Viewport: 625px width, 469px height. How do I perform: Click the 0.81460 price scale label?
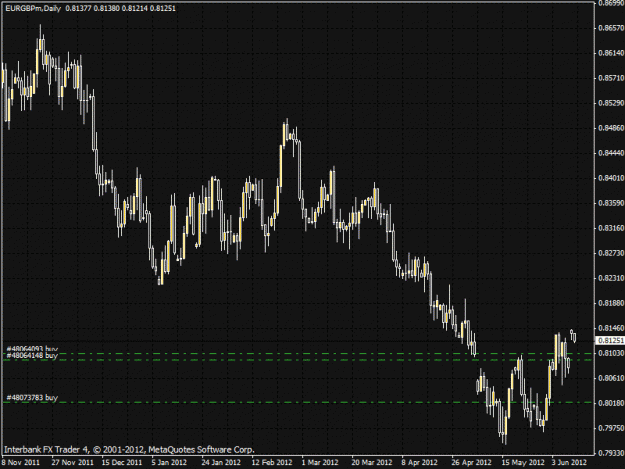pyautogui.click(x=611, y=328)
